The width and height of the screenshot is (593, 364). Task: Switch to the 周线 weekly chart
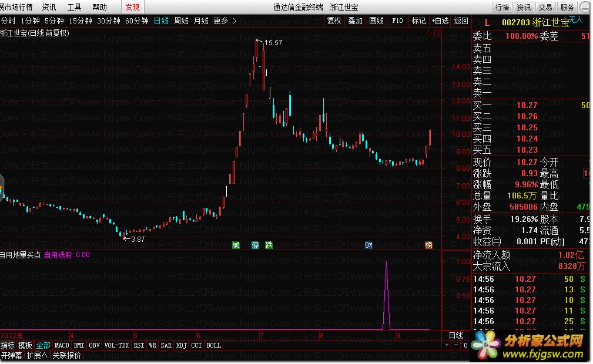[x=181, y=21]
